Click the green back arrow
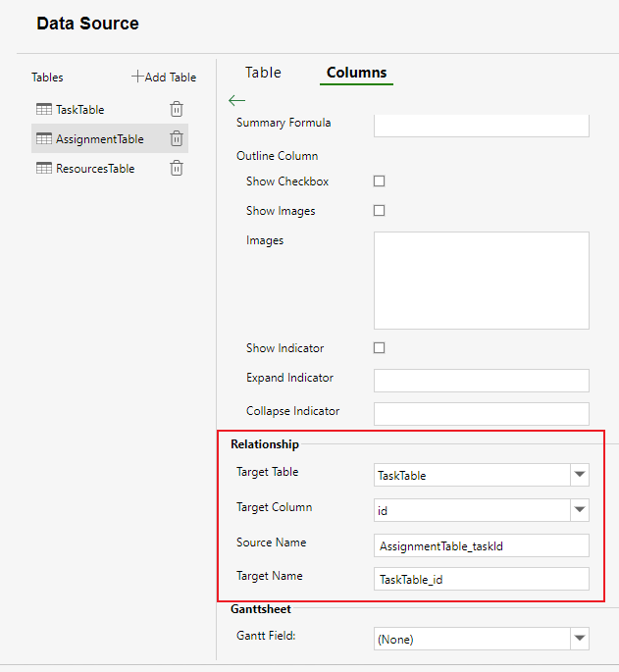This screenshot has width=619, height=672. (x=237, y=101)
